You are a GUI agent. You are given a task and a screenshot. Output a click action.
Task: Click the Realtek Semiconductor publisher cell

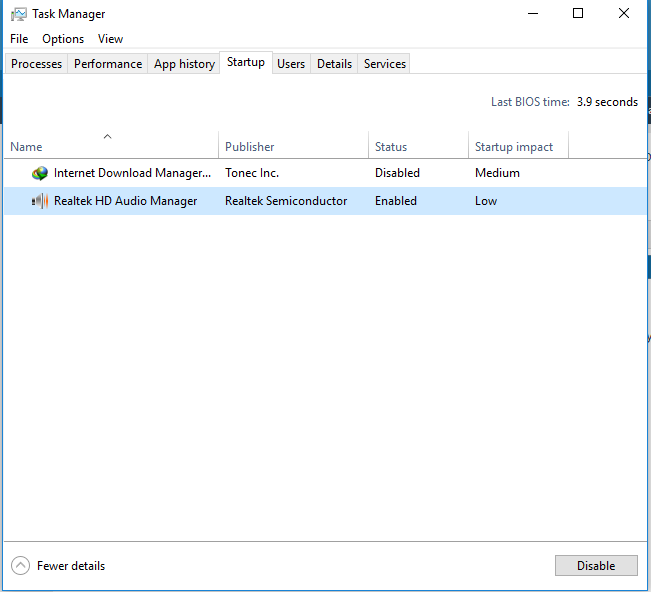[x=286, y=201]
